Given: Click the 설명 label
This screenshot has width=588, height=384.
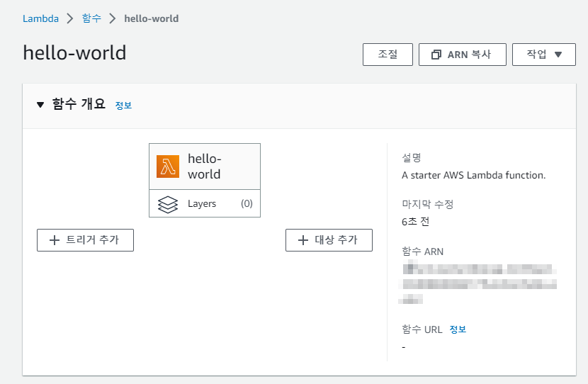Looking at the screenshot, I should [x=412, y=157].
